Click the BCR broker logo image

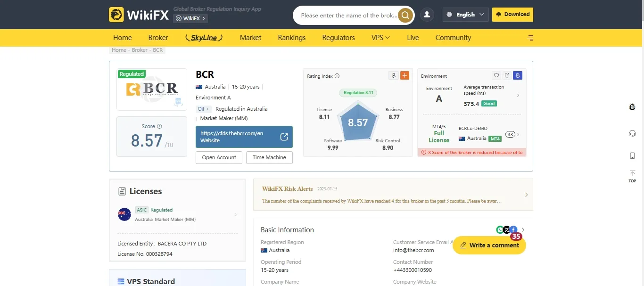152,90
